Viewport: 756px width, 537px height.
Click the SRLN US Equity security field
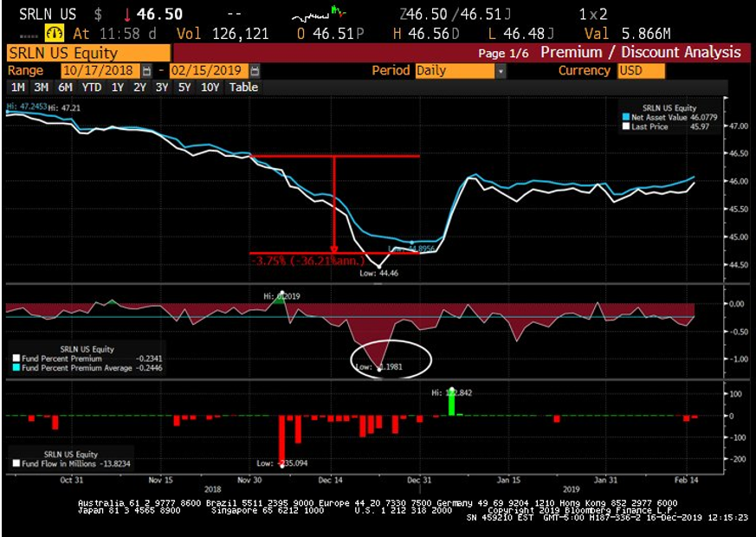88,53
